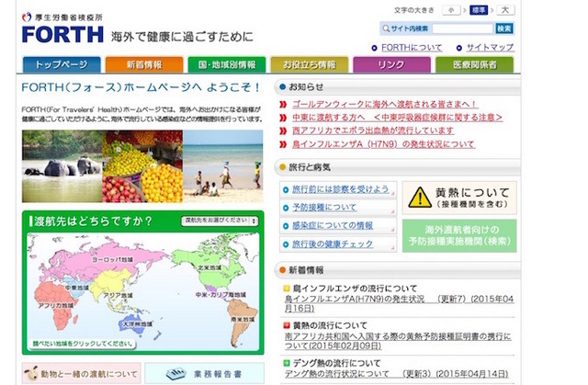The image size is (588, 385).
Task: Open the 国・地域別情報 tab
Action: coord(227,64)
